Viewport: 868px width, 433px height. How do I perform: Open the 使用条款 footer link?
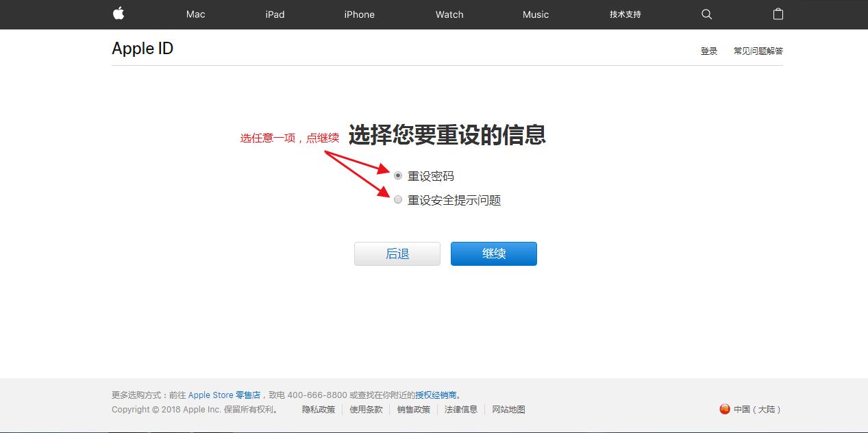(x=366, y=410)
